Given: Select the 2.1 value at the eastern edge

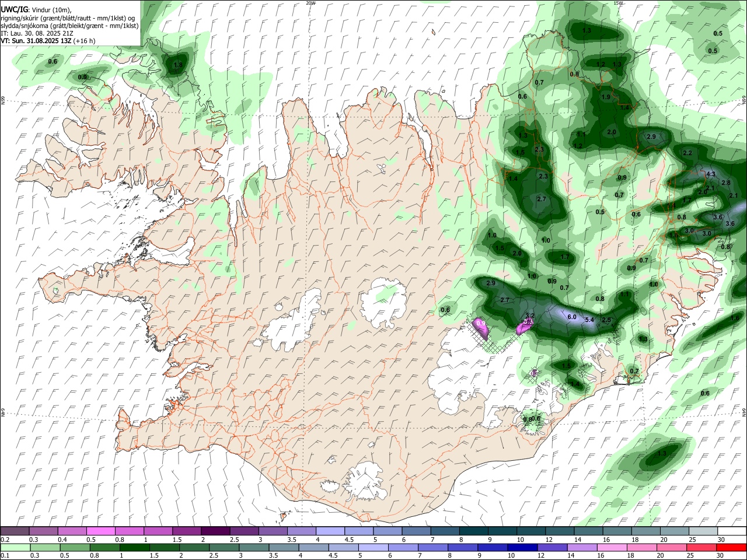Looking at the screenshot, I should click(734, 195).
